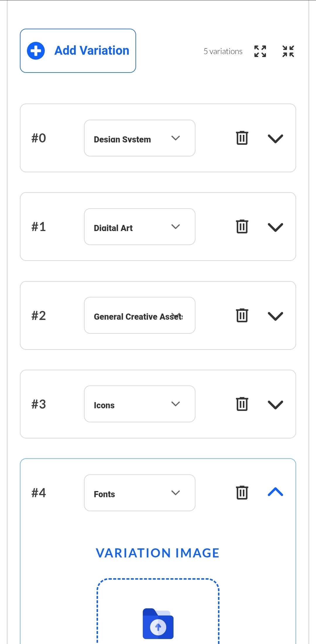Viewport: 316px width, 644px height.
Task: Delete variation #1 with the trash icon
Action: coord(242,227)
